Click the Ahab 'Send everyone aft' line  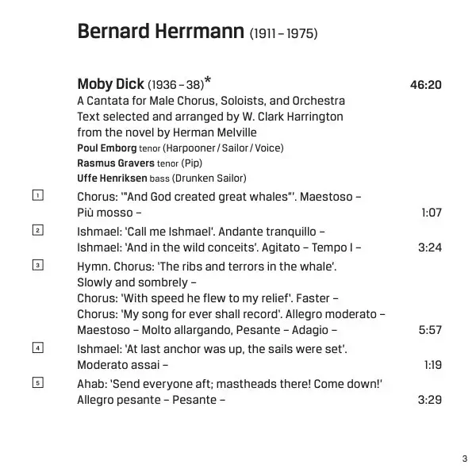coord(229,384)
